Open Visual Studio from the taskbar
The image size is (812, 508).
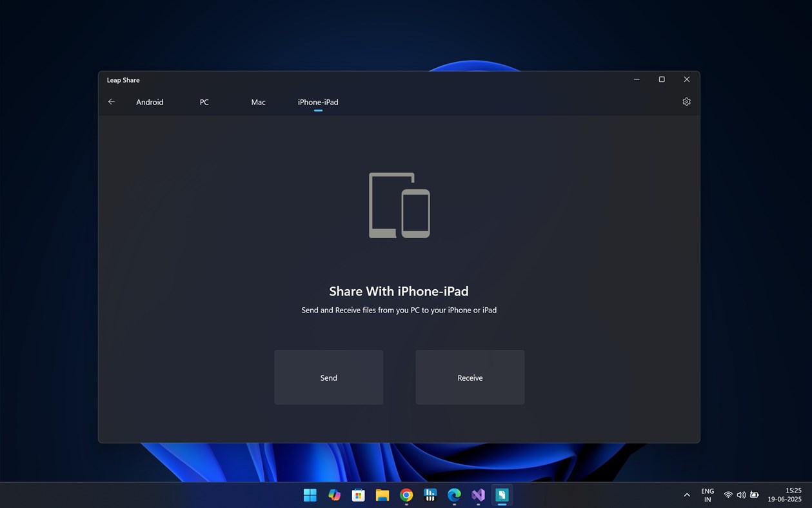(478, 495)
